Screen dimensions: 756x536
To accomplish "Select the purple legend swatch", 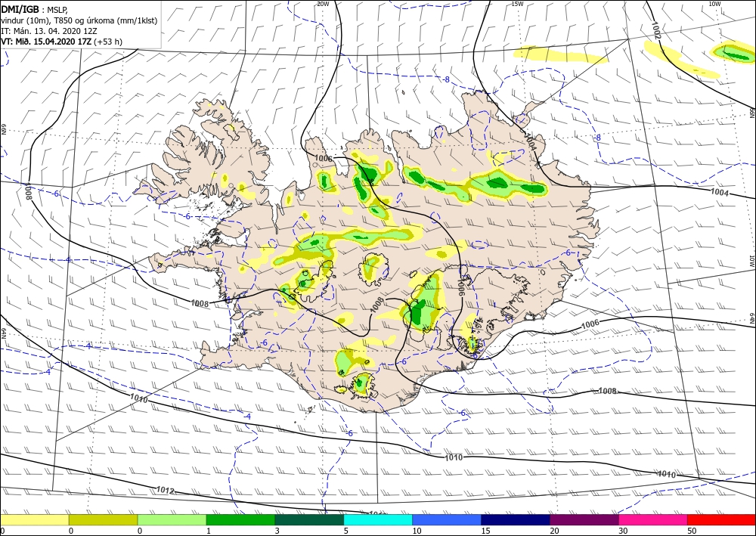I will (x=584, y=519).
